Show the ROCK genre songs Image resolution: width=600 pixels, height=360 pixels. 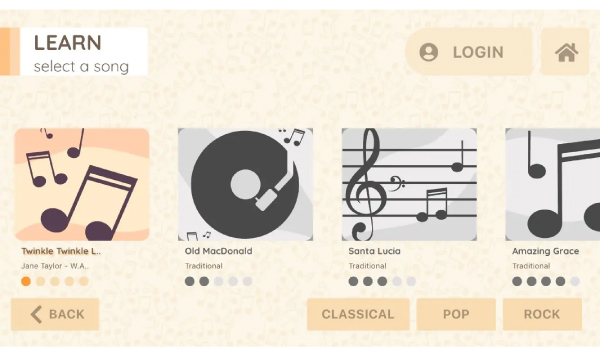pyautogui.click(x=542, y=314)
